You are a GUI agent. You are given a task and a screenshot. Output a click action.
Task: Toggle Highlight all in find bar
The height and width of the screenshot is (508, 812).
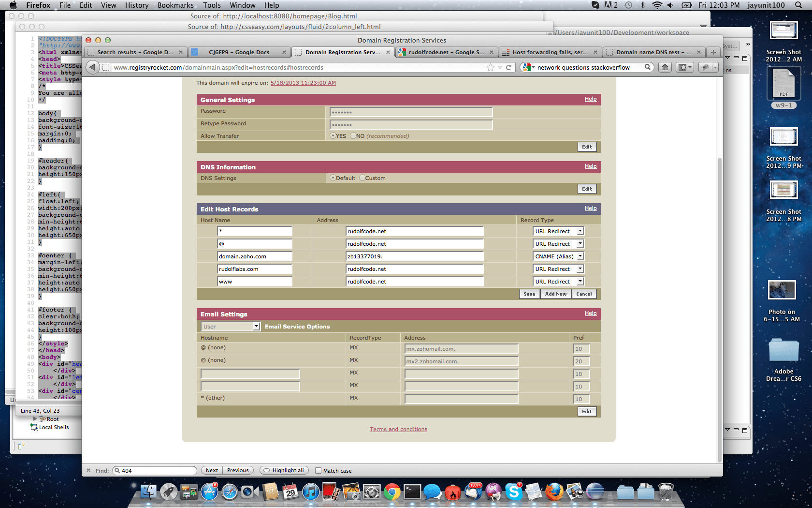tap(284, 470)
